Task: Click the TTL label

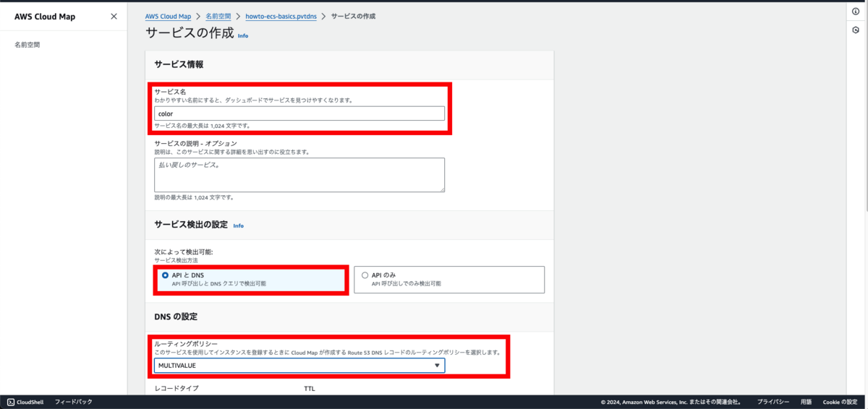Action: tap(310, 389)
